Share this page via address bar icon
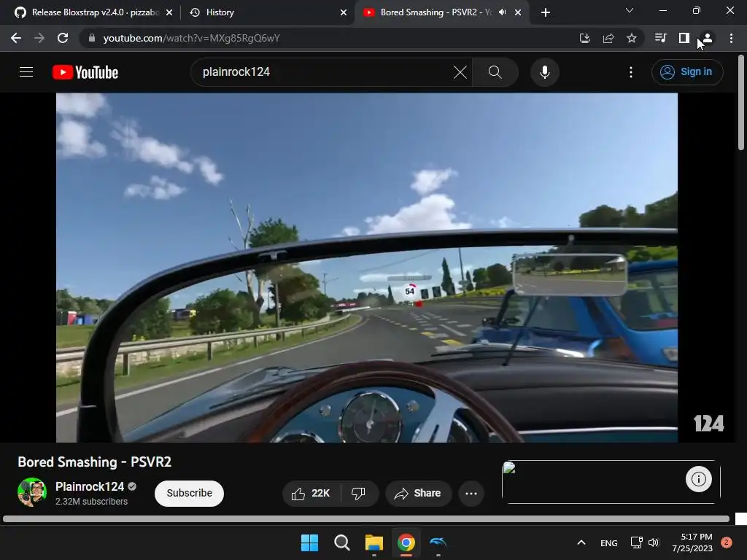 pyautogui.click(x=608, y=38)
